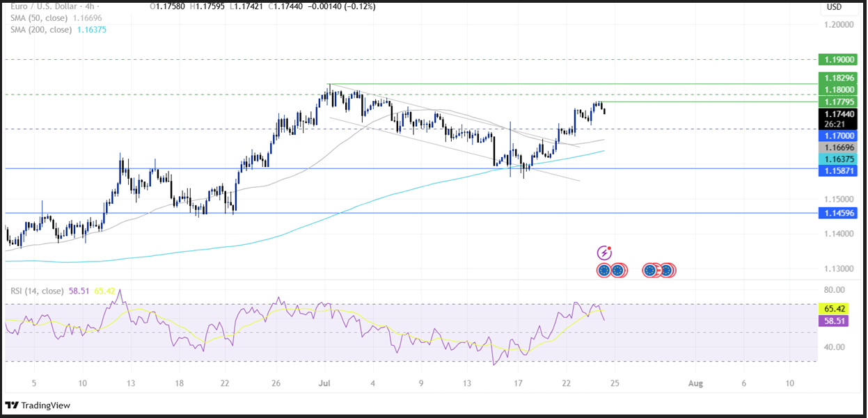Open the third EU flag event marker beside the striped flag
Screen dimensions: 868x418
pyautogui.click(x=651, y=270)
